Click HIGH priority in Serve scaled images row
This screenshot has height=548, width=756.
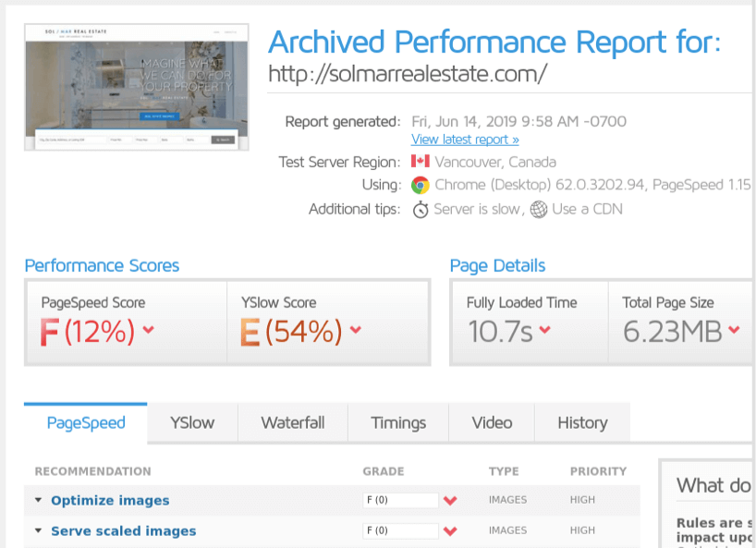tap(582, 530)
